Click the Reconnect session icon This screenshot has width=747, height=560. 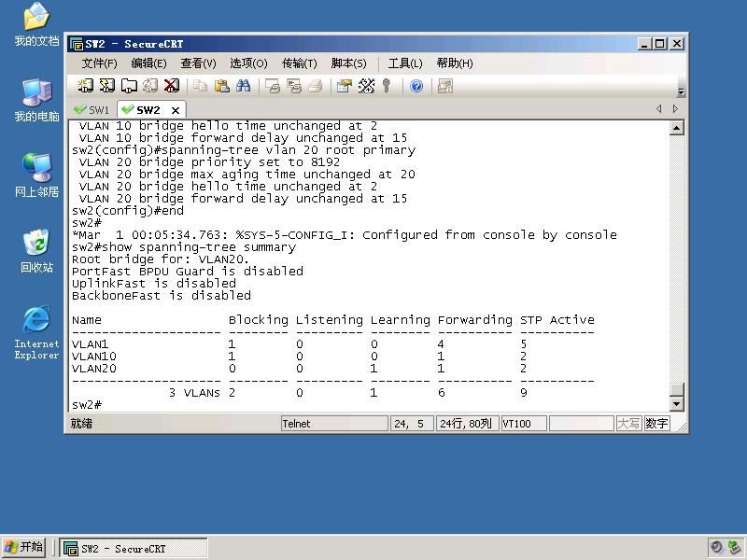pos(150,86)
